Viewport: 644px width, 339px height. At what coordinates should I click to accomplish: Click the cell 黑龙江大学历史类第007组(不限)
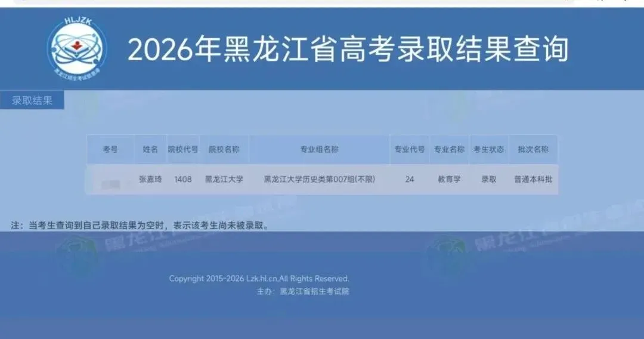coord(320,179)
